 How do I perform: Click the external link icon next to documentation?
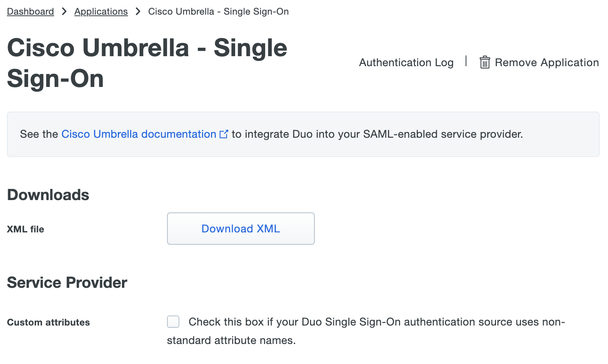pos(224,134)
